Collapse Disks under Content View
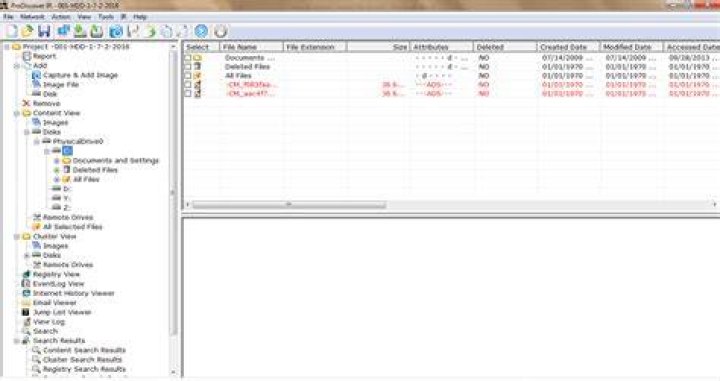The width and height of the screenshot is (720, 381). [x=27, y=132]
